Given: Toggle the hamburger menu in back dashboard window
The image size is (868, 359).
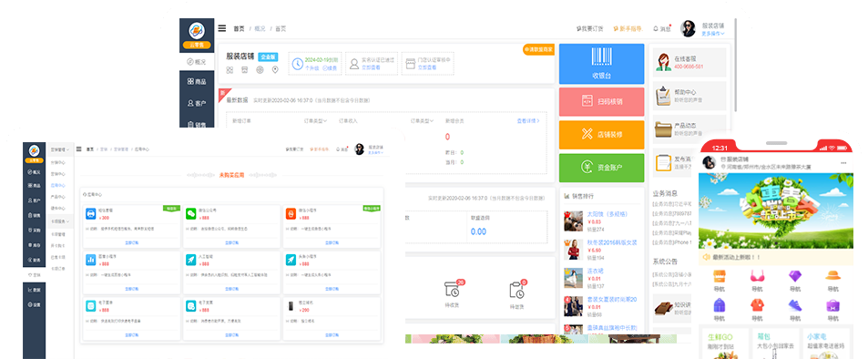Looking at the screenshot, I should [x=222, y=28].
